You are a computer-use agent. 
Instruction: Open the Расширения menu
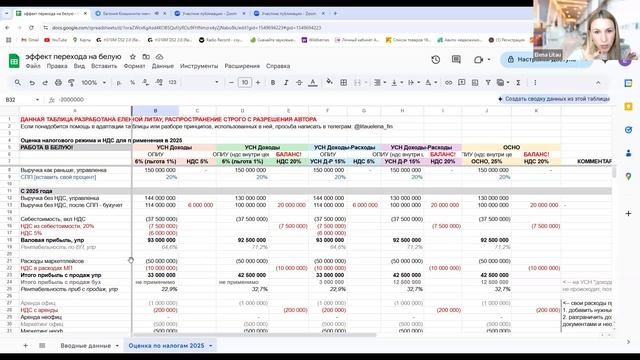tap(242, 66)
